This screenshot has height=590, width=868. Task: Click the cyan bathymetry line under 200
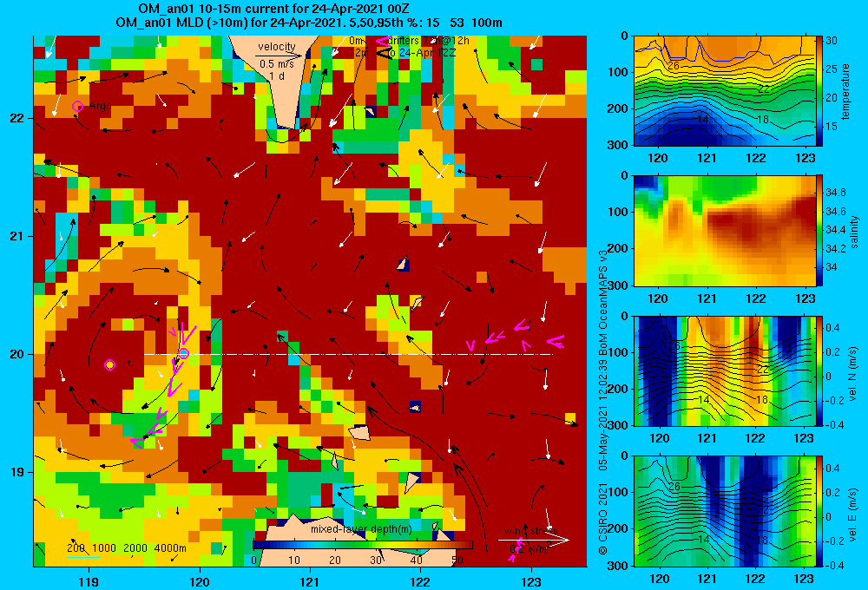point(83,557)
